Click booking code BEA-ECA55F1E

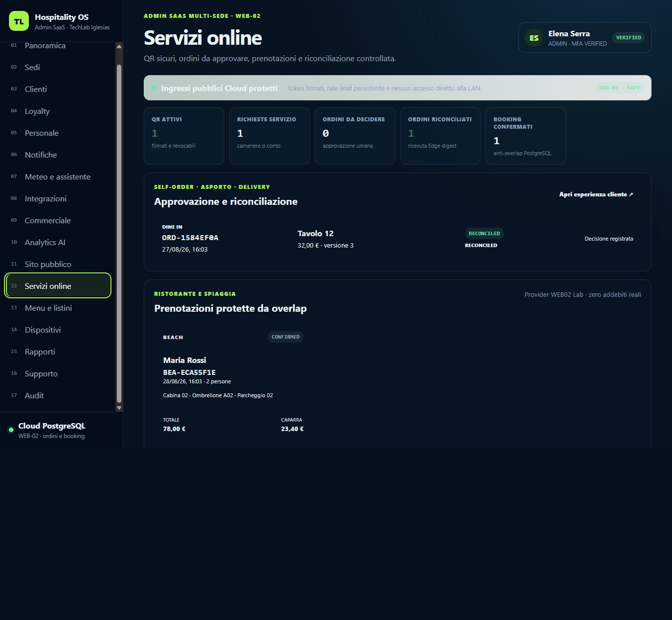click(190, 372)
